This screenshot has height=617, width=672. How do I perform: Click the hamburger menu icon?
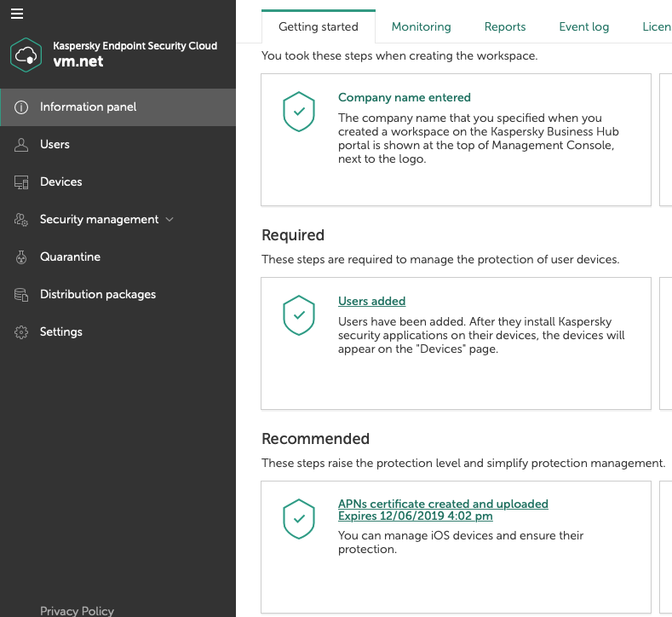(x=17, y=14)
